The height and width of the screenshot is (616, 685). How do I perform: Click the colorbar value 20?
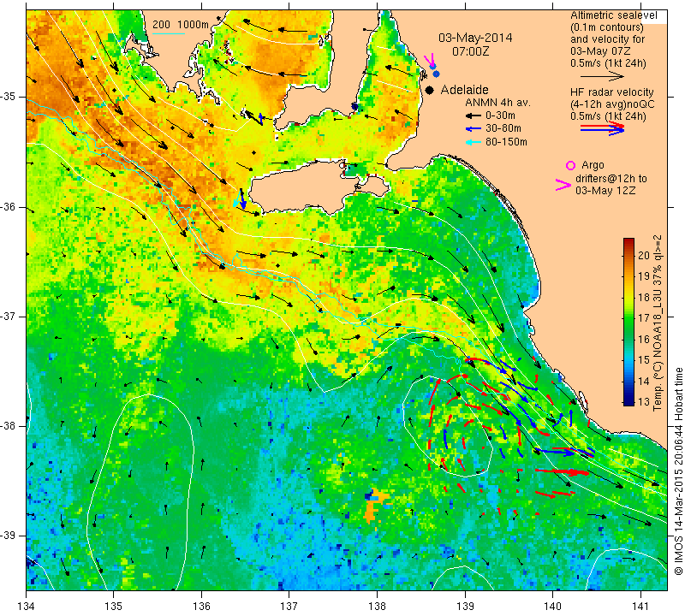pyautogui.click(x=644, y=256)
